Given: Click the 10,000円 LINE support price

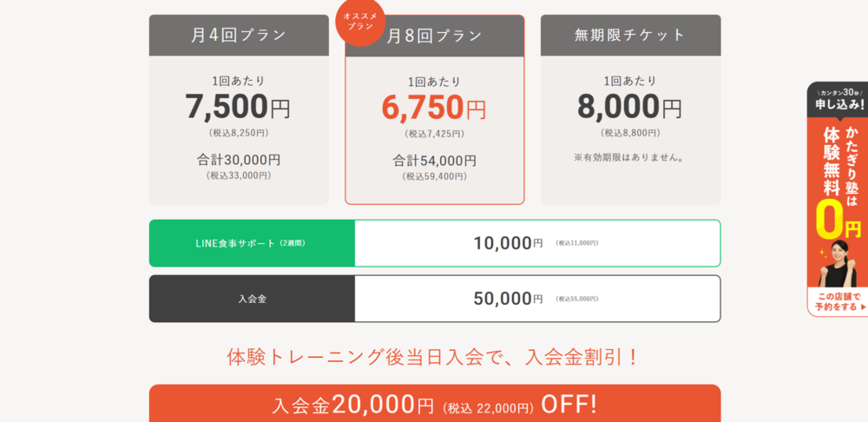Looking at the screenshot, I should coord(508,243).
